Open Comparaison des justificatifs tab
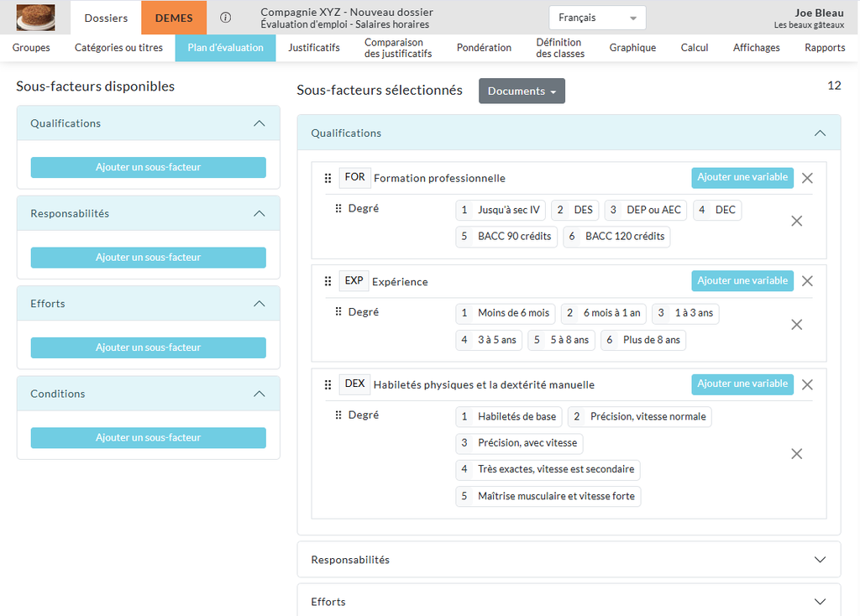860x616 pixels. [398, 48]
